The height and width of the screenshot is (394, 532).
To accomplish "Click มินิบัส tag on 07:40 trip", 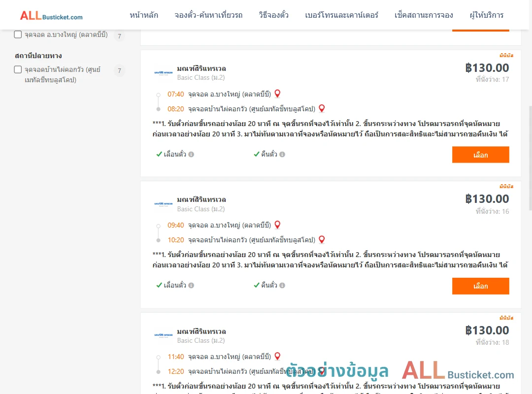I will pos(506,55).
